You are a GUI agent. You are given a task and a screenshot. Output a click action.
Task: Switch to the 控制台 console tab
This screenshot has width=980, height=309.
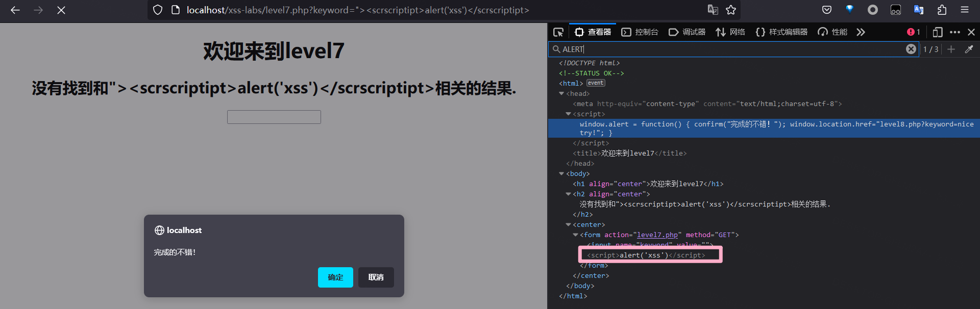[x=640, y=32]
